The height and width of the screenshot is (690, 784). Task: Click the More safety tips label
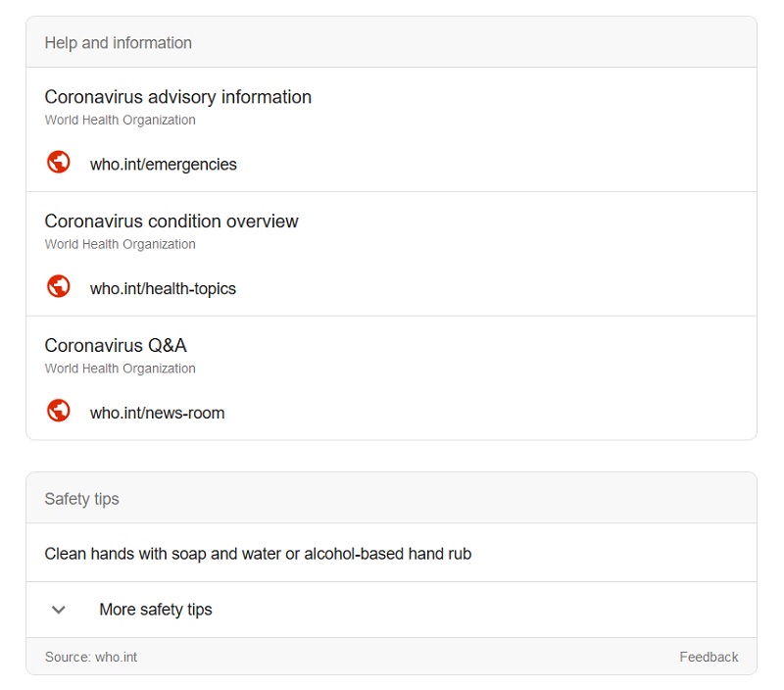click(x=155, y=610)
